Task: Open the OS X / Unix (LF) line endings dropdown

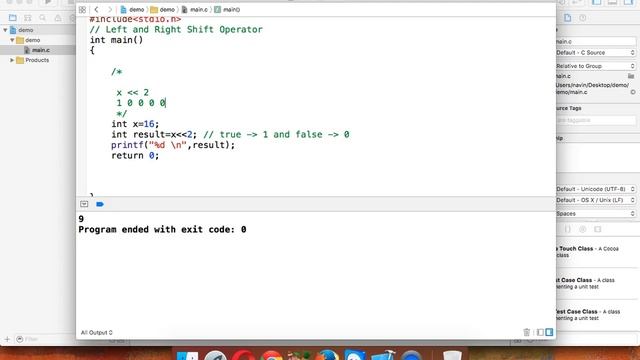Action: [596, 200]
